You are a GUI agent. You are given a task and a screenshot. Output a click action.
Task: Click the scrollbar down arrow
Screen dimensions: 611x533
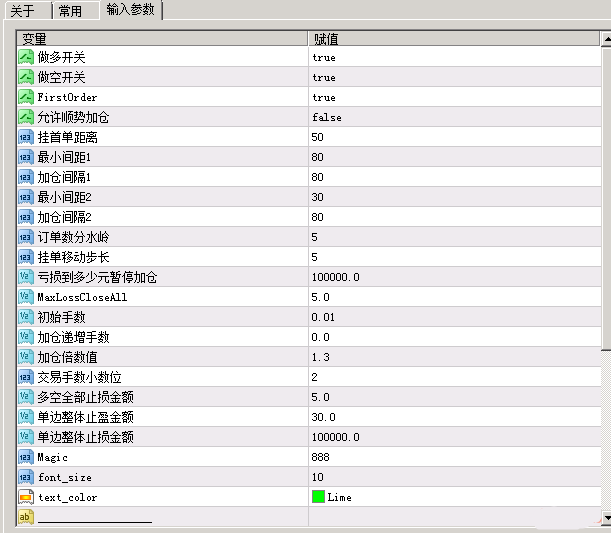(x=606, y=518)
